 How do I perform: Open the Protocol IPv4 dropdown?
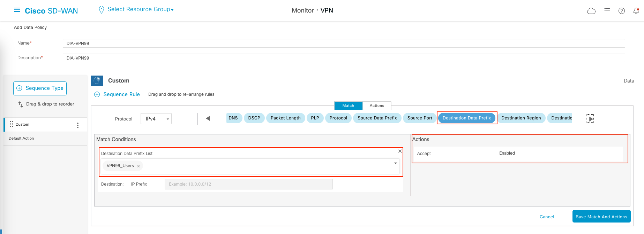(x=156, y=119)
